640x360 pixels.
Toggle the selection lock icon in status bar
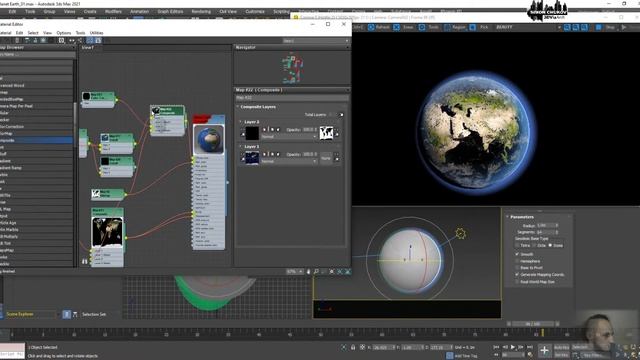(x=353, y=347)
